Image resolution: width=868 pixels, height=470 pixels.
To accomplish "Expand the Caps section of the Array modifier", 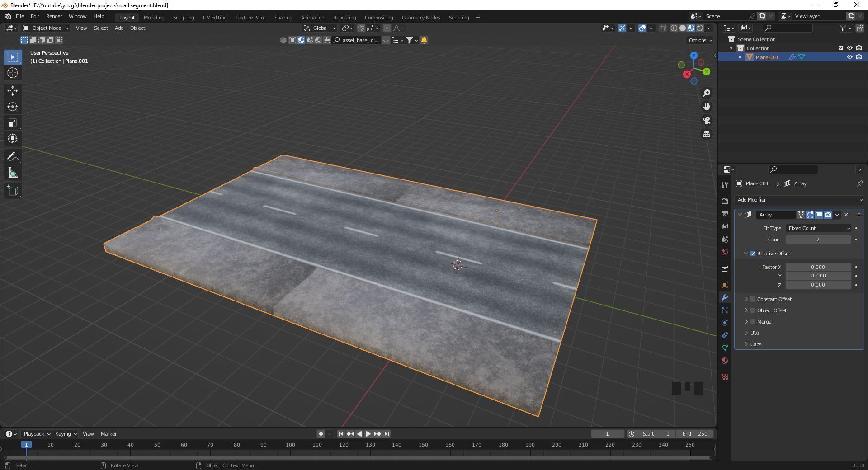I will (746, 344).
